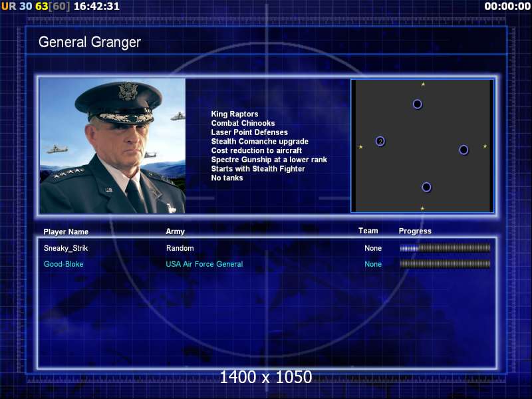Click the "Army" column header
The image size is (532, 399).
pos(175,231)
